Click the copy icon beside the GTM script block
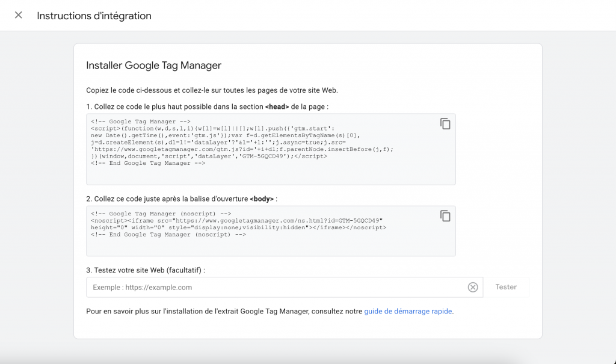This screenshot has height=364, width=616. 445,123
